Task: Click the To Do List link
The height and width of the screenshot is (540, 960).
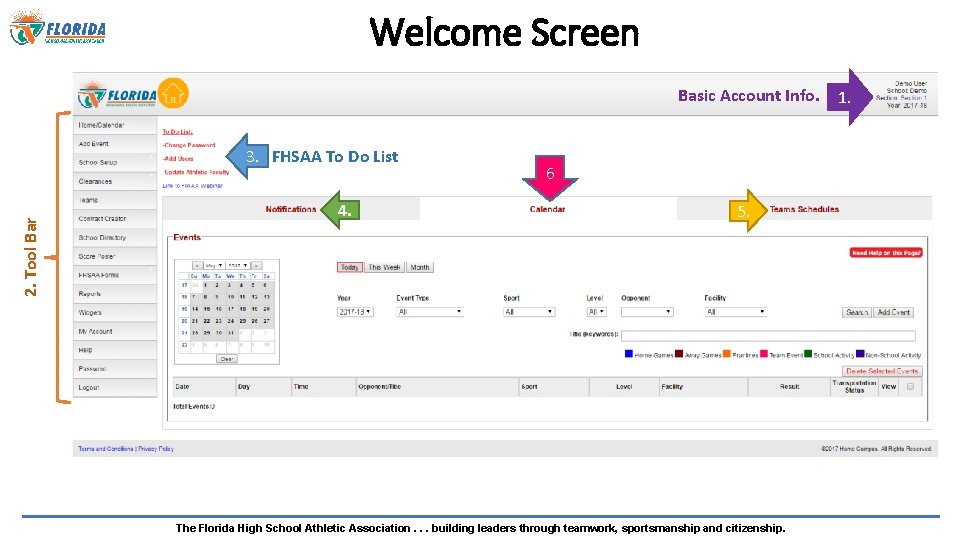Action: 178,132
